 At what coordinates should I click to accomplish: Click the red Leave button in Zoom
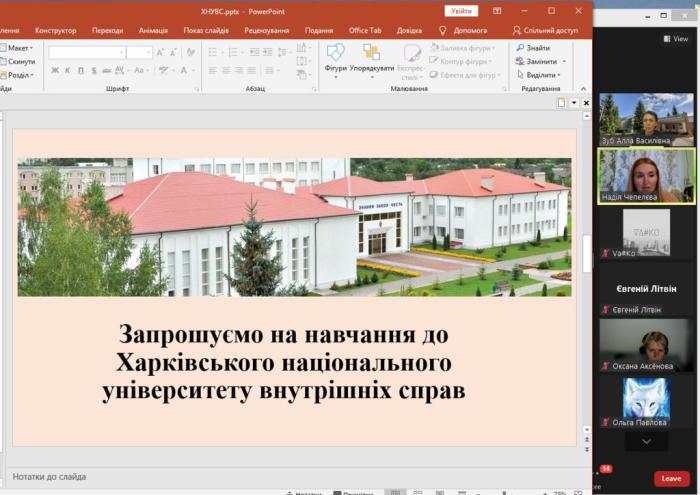(x=671, y=478)
